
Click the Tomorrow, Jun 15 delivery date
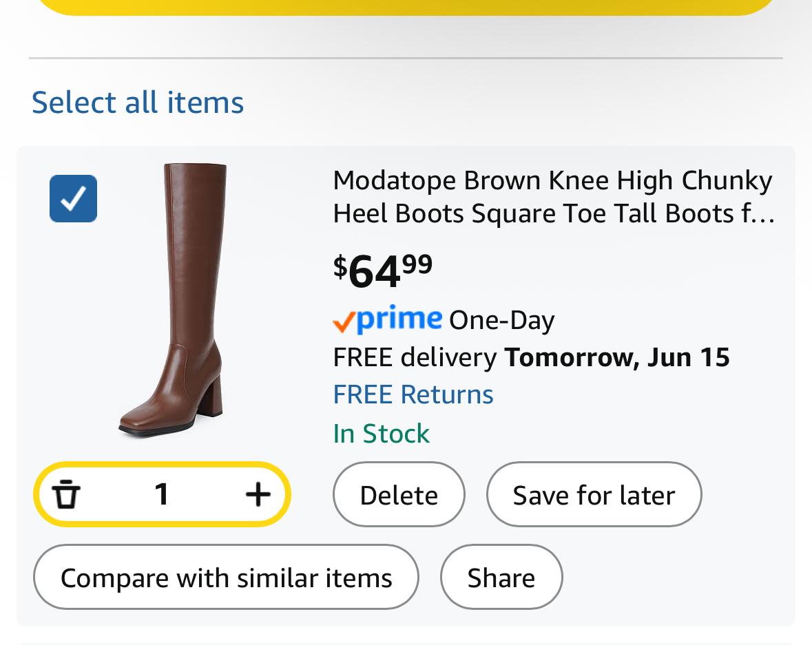click(616, 357)
